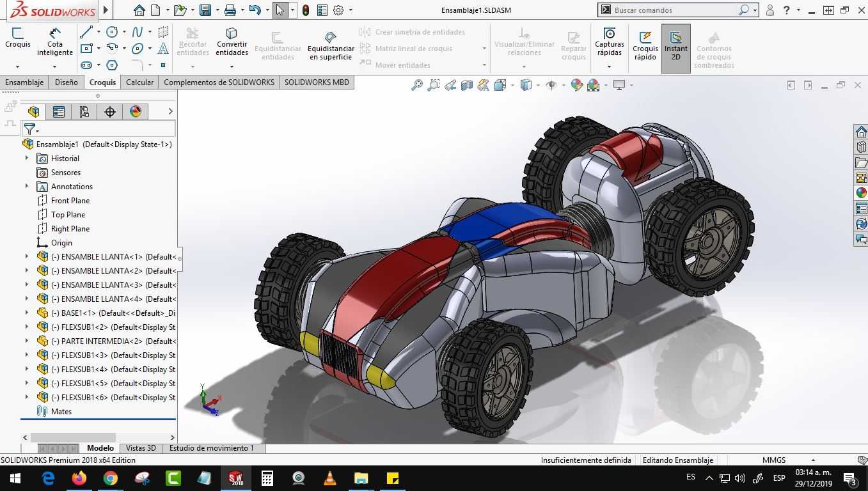Open Complementos de SOLIDWORKS tab
The width and height of the screenshot is (868, 491).
pyautogui.click(x=219, y=82)
